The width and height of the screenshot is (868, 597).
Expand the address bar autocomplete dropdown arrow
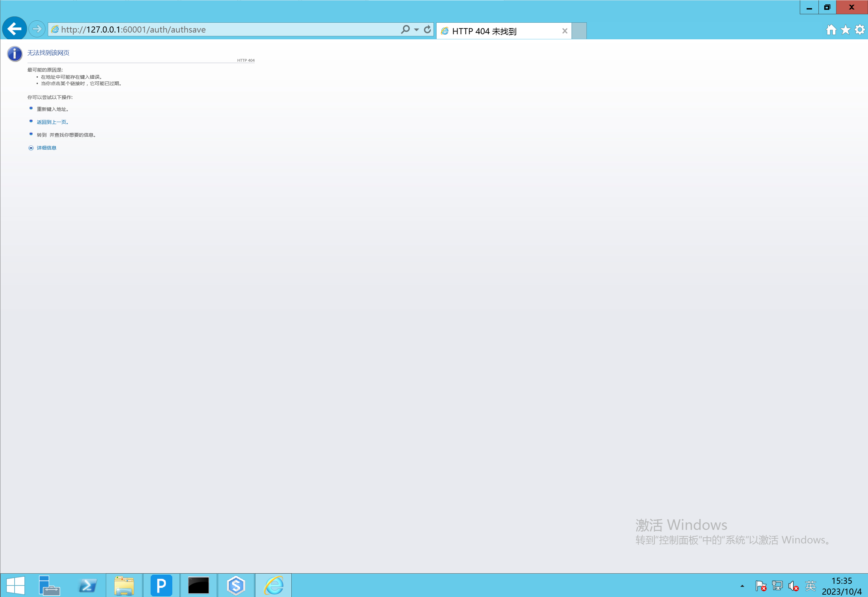pos(416,29)
